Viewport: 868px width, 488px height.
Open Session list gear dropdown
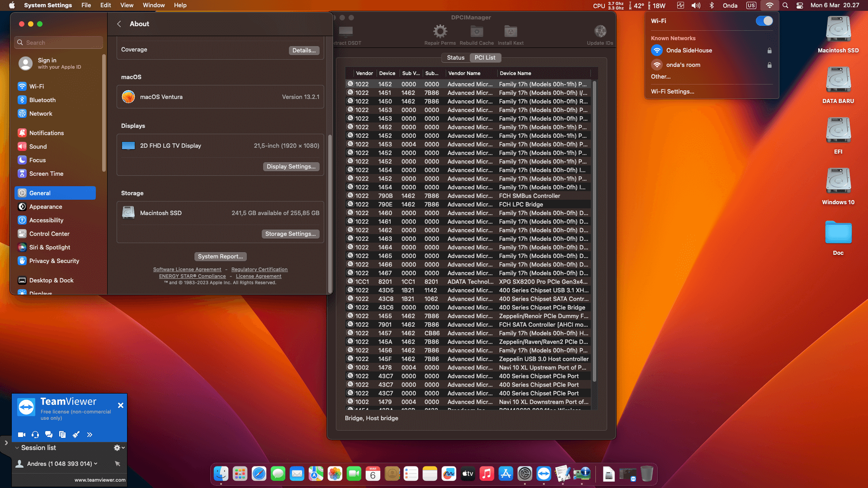point(118,448)
